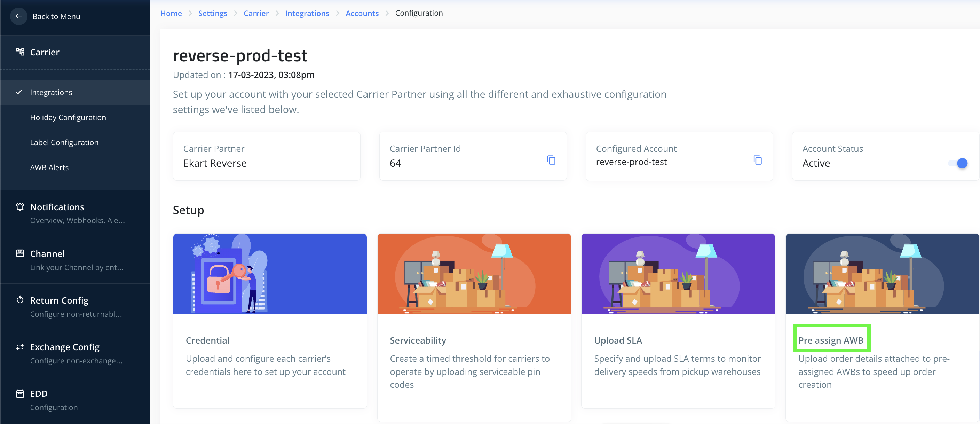Click the Return Config circular arrow icon
Image resolution: width=980 pixels, height=424 pixels.
pyautogui.click(x=20, y=300)
